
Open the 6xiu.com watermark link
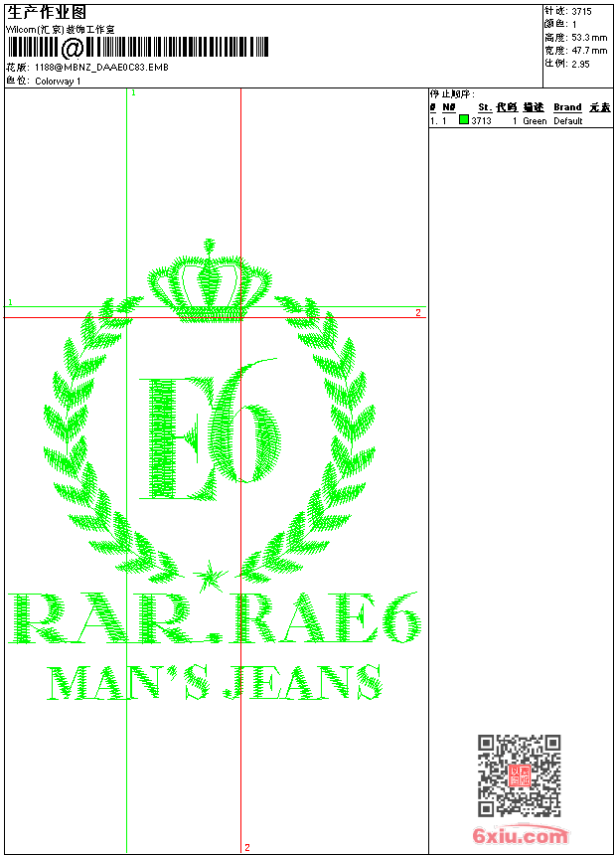pyautogui.click(x=520, y=835)
